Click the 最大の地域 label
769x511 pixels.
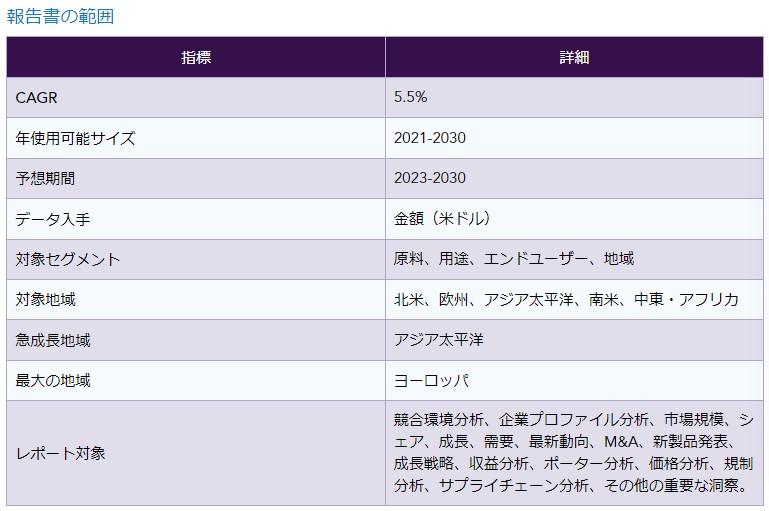[53, 381]
